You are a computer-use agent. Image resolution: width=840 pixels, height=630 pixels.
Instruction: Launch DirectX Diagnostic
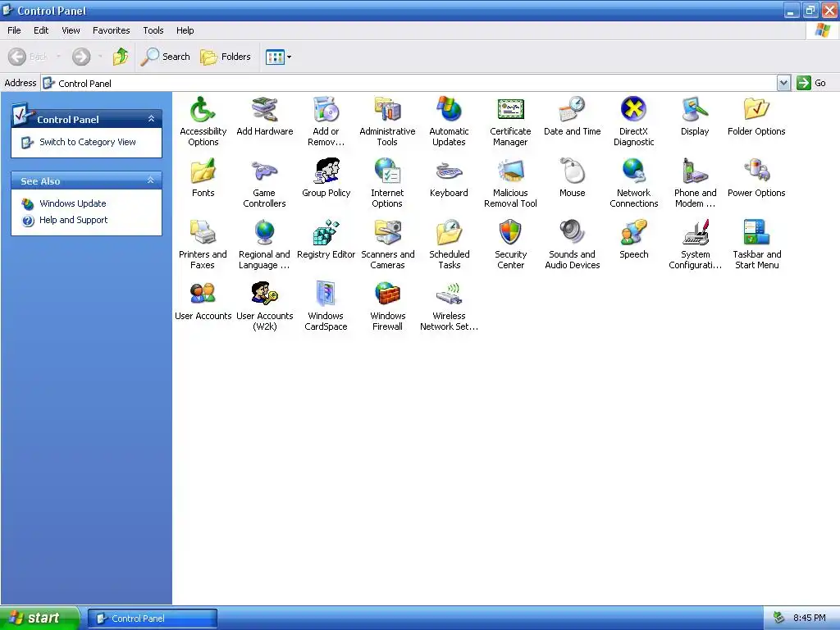pos(634,121)
